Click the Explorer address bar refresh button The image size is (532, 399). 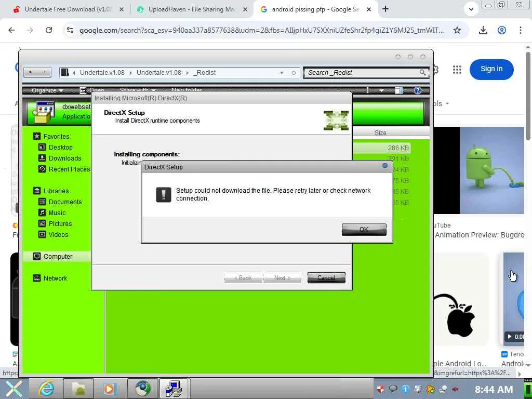(x=294, y=73)
